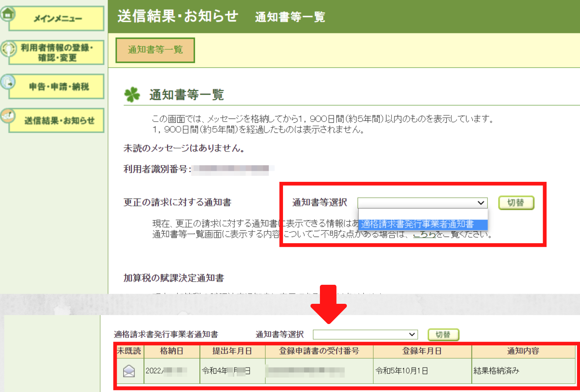Image resolution: width=580 pixels, height=392 pixels.
Task: Click the clover icon beside 通知書等一覧 heading
Action: tap(132, 94)
